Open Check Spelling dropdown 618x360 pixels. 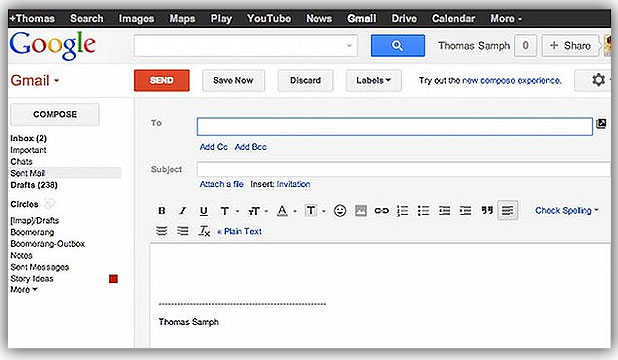point(566,211)
